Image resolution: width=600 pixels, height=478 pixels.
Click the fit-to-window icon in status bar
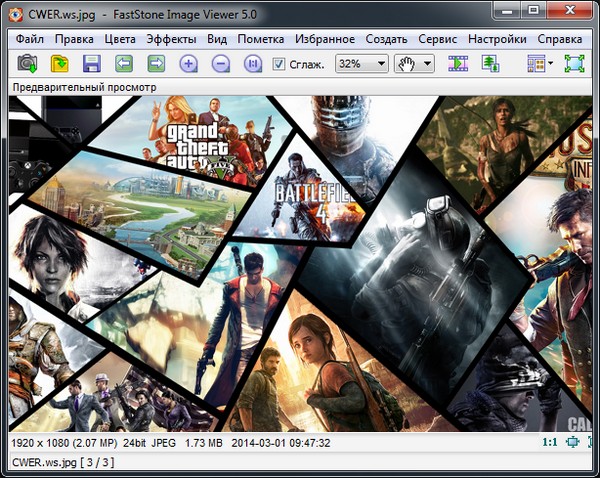[573, 442]
